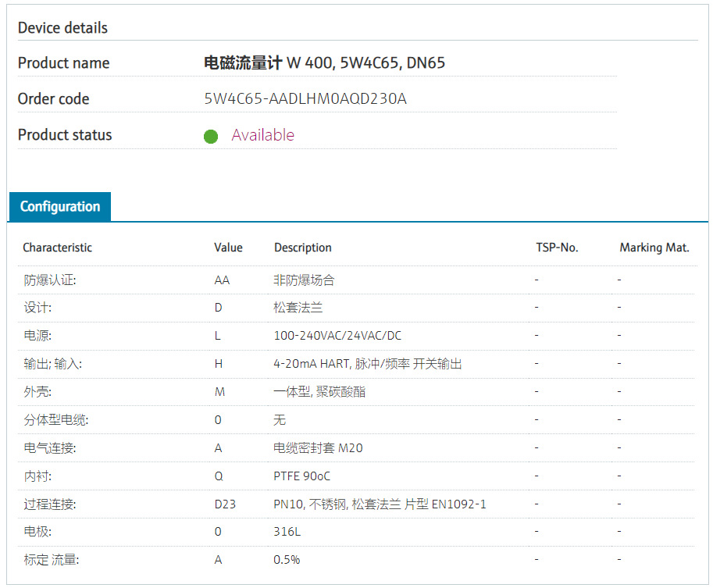
Task: Click the Characteristic column header
Action: click(x=57, y=248)
